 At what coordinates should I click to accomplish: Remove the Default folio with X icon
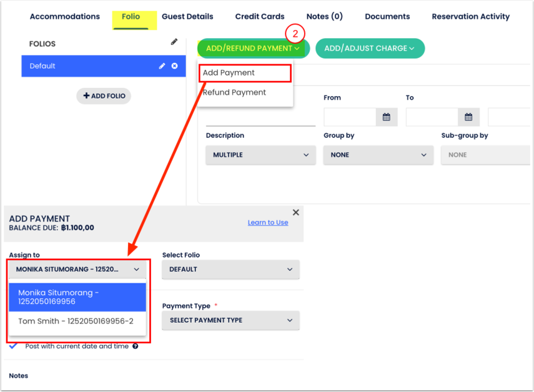174,66
